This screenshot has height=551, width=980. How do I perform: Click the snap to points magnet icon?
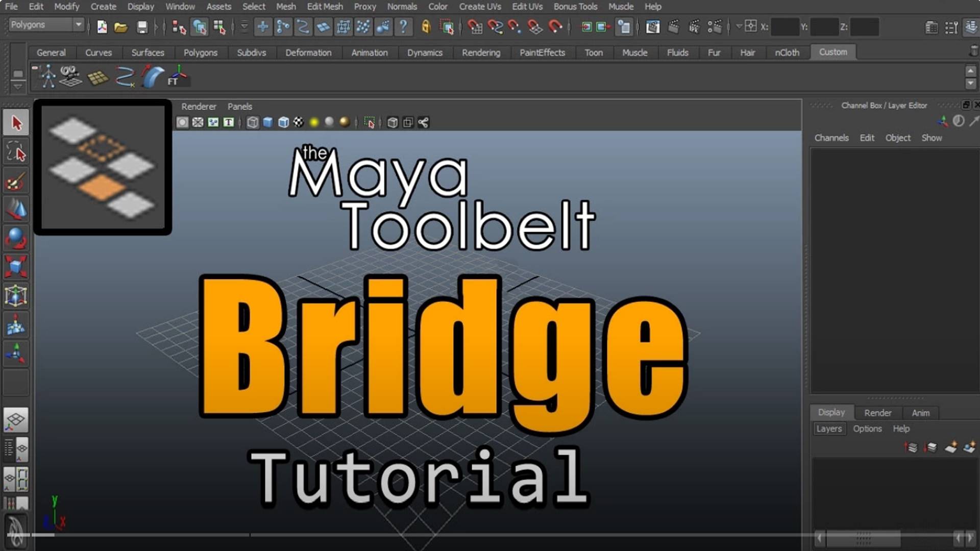(x=514, y=27)
